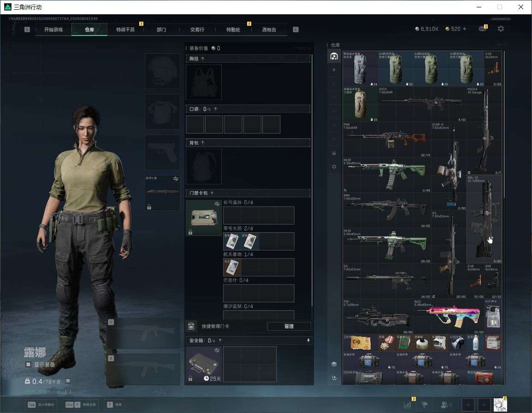Click the warehouse sidebar lock icon
The width and height of the screenshot is (532, 413).
[334, 153]
